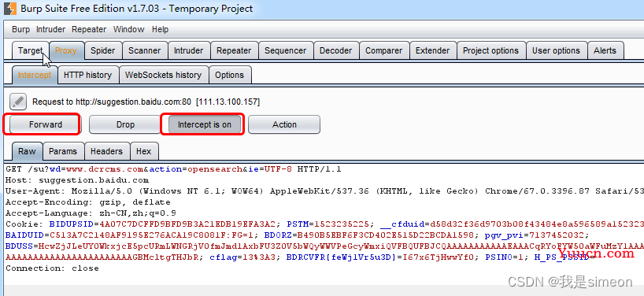The width and height of the screenshot is (644, 296).
Task: Switch to the Hex view tab
Action: pos(144,151)
